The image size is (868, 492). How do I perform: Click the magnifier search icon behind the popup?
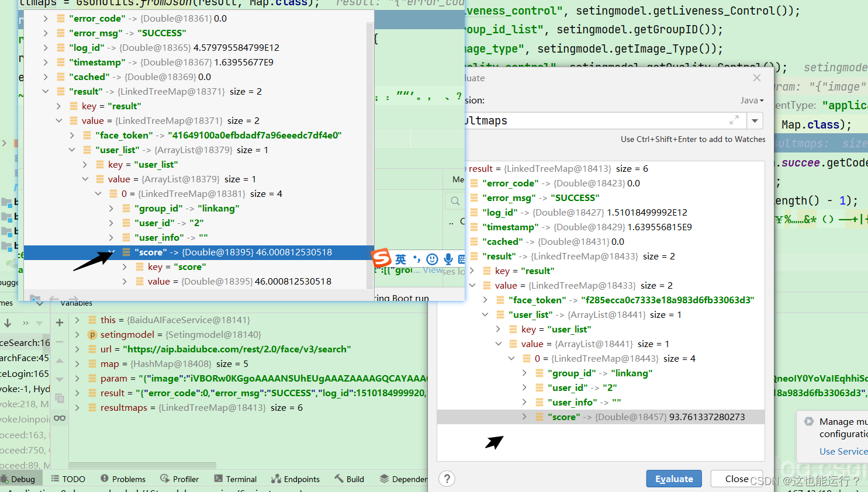tap(455, 202)
